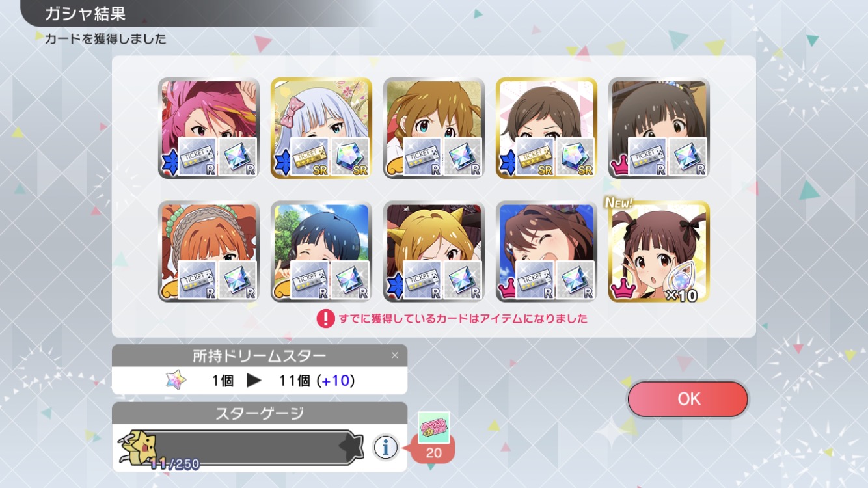Select the silver-haired girl with pink bow card
The image size is (868, 488).
coord(321,128)
